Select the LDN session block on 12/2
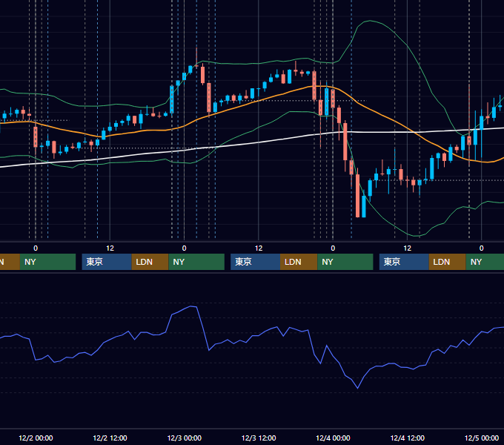The image size is (504, 445). [150, 262]
